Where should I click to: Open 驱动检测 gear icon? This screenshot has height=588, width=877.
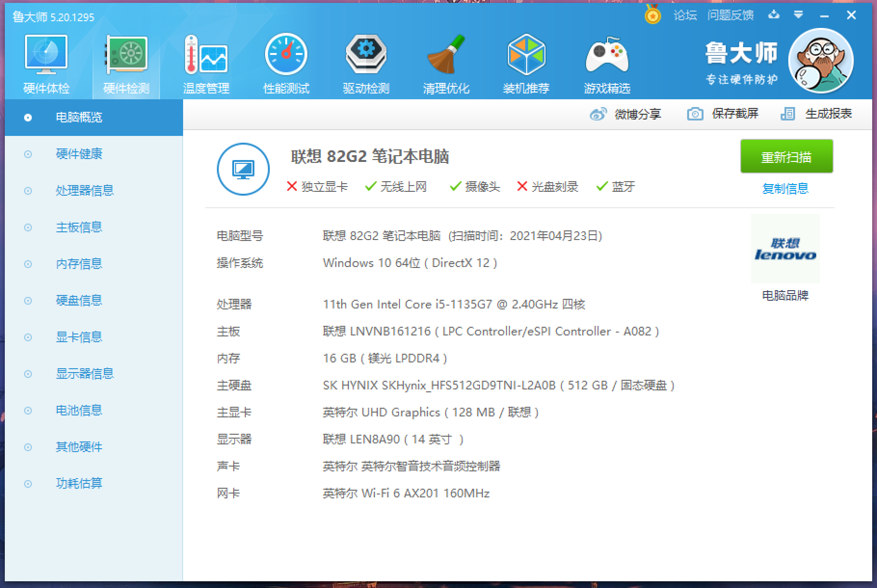pyautogui.click(x=366, y=54)
